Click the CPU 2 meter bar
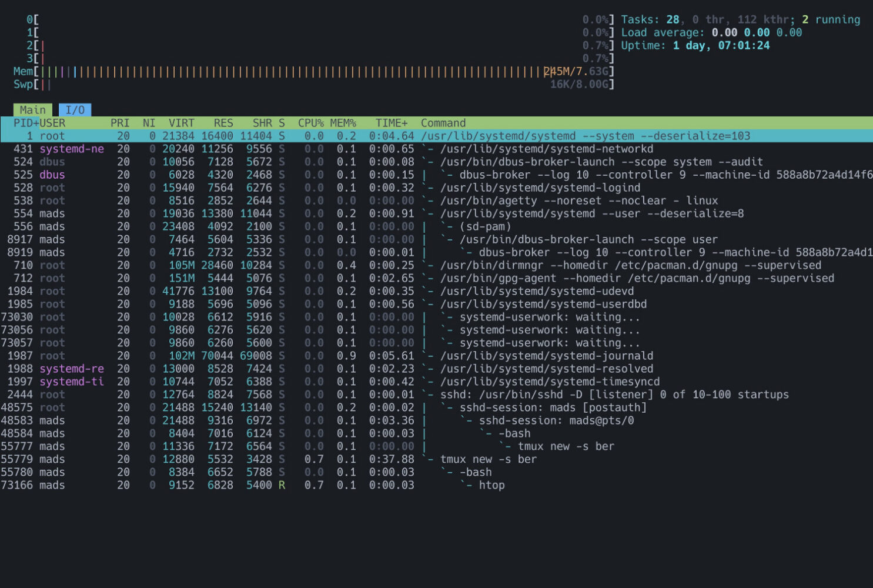Image resolution: width=873 pixels, height=588 pixels. 320,45
